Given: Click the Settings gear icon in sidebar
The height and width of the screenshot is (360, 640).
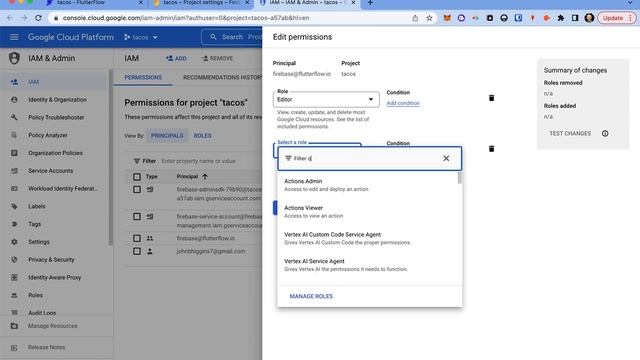Looking at the screenshot, I should pos(14,242).
